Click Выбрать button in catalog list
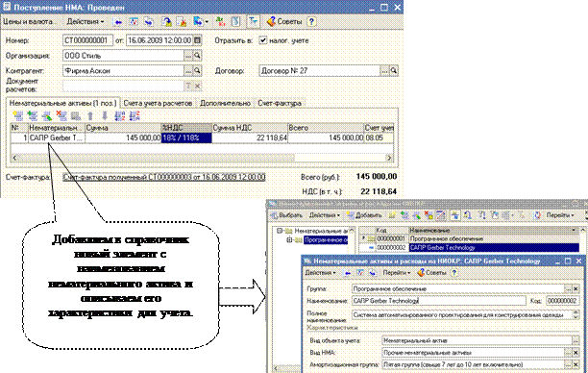The width and height of the screenshot is (588, 373). 286,215
